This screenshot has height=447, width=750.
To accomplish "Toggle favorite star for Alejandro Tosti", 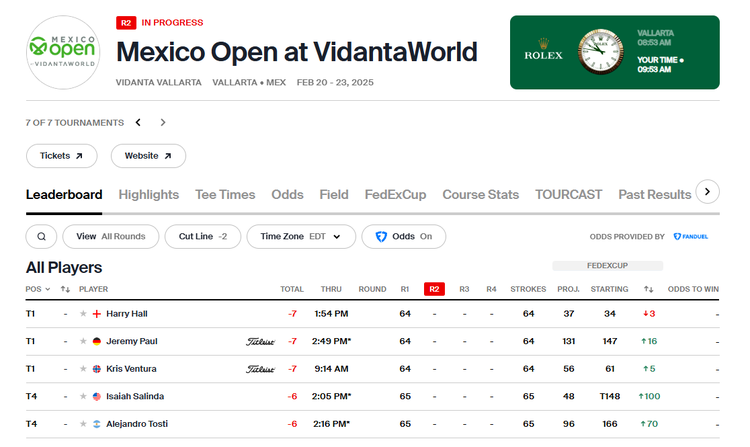I will [83, 424].
